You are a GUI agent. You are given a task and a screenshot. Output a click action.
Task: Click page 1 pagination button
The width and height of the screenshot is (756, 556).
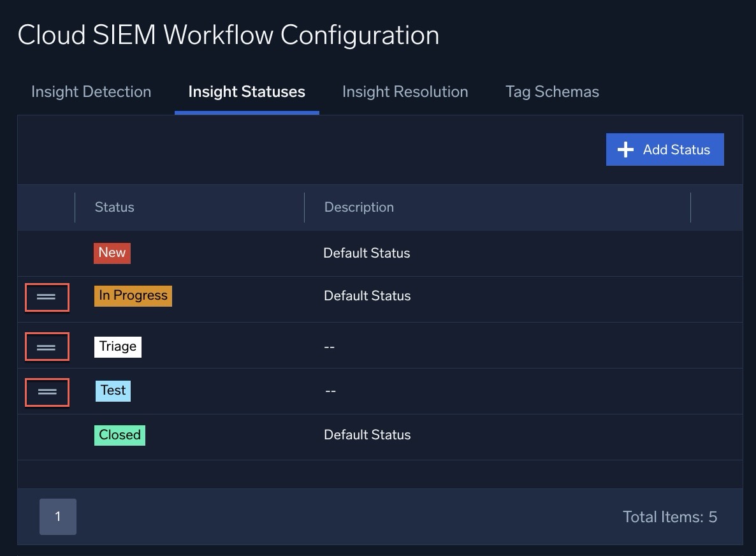point(58,516)
